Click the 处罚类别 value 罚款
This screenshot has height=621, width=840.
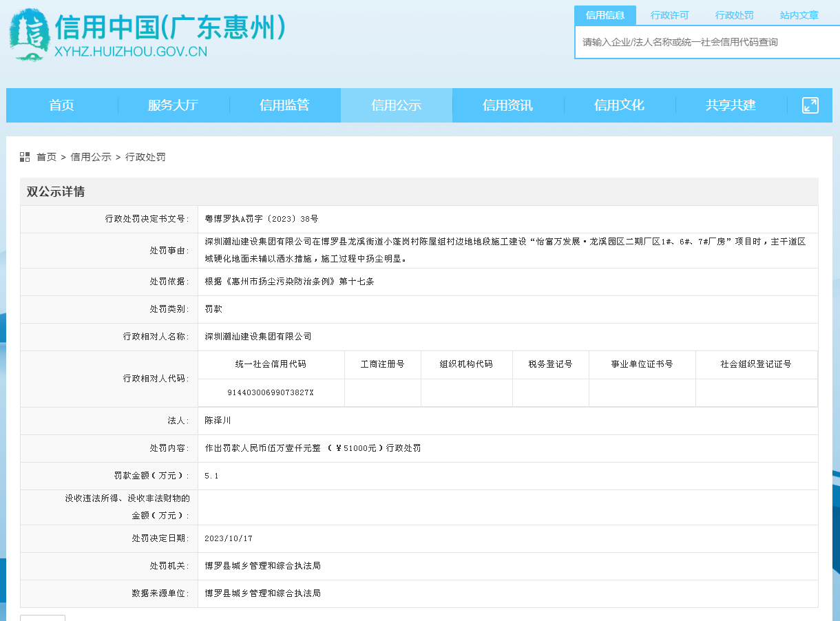pyautogui.click(x=213, y=309)
